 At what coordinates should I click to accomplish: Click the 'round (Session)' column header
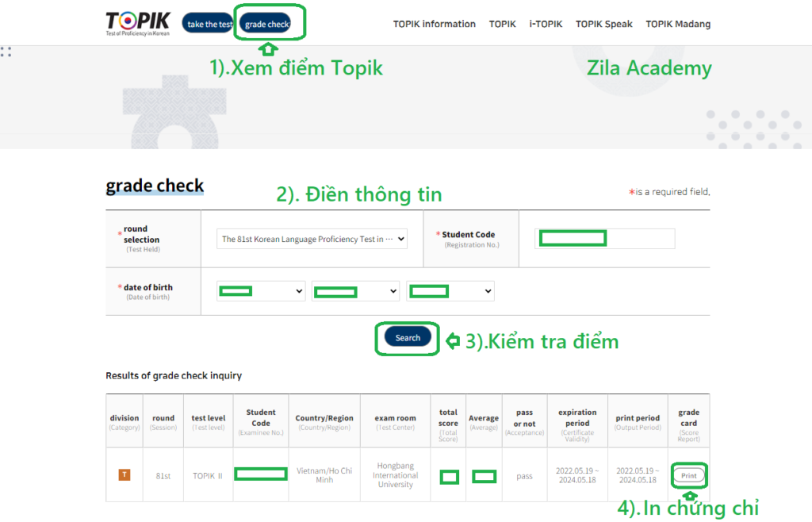(163, 421)
